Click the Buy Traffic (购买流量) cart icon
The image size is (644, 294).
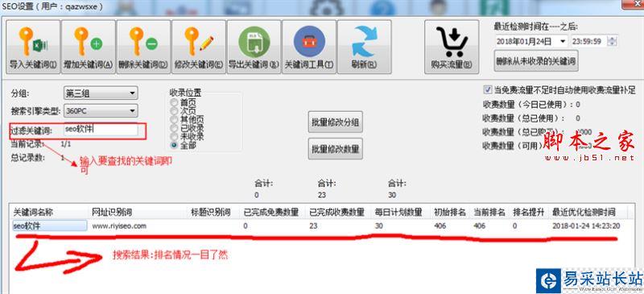tap(452, 47)
